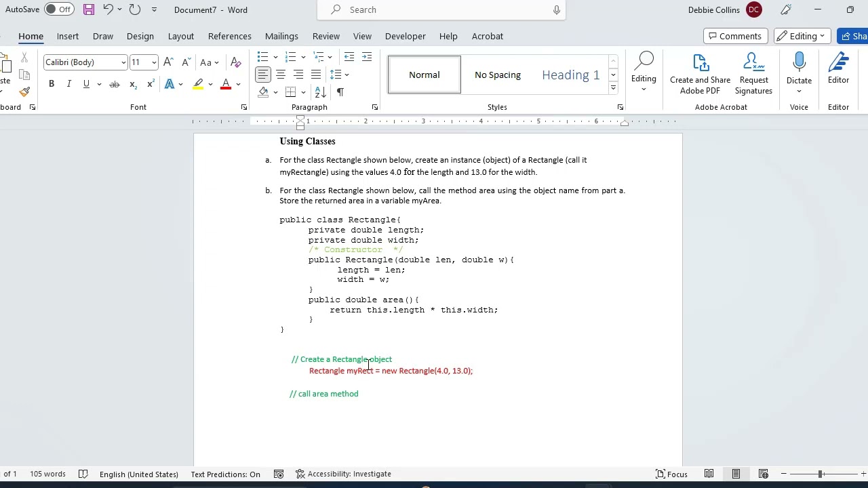Toggle Underline formatting
The height and width of the screenshot is (488, 868).
[x=86, y=84]
